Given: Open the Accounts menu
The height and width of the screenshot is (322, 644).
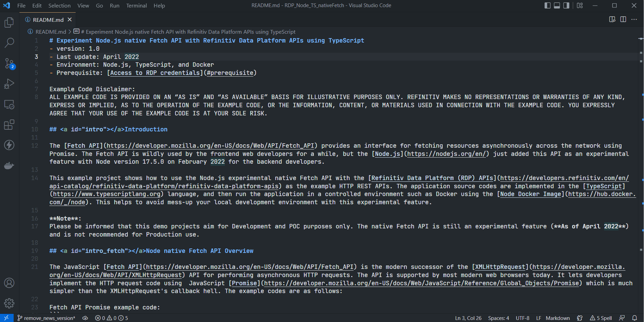Looking at the screenshot, I should click(9, 283).
